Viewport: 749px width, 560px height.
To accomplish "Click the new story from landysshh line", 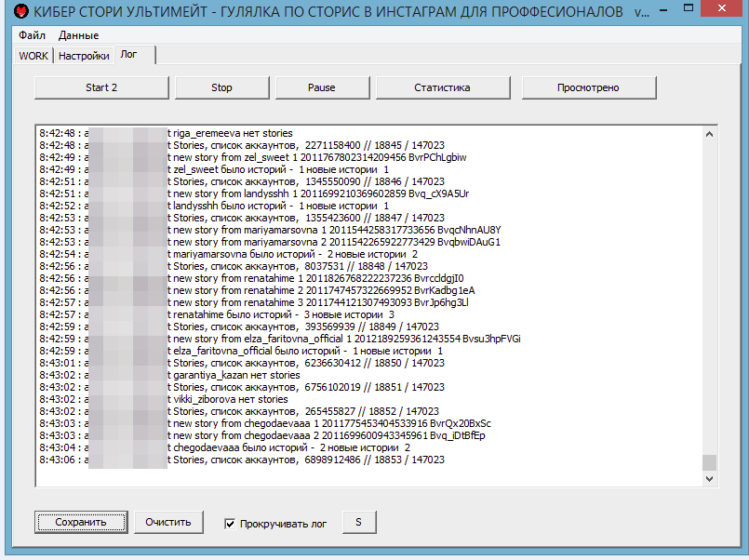I will point(254,193).
